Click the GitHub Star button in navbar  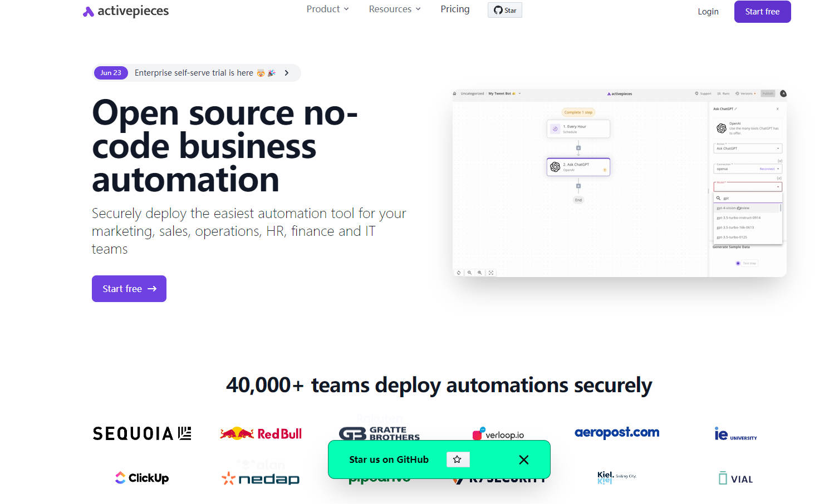[504, 10]
